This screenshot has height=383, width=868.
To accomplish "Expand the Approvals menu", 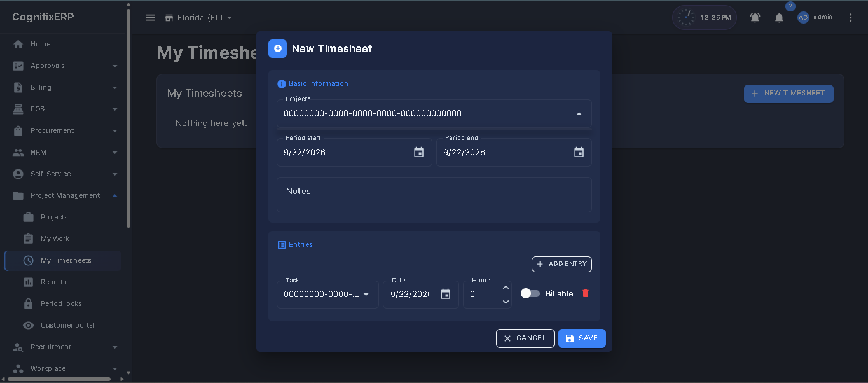I will (65, 66).
